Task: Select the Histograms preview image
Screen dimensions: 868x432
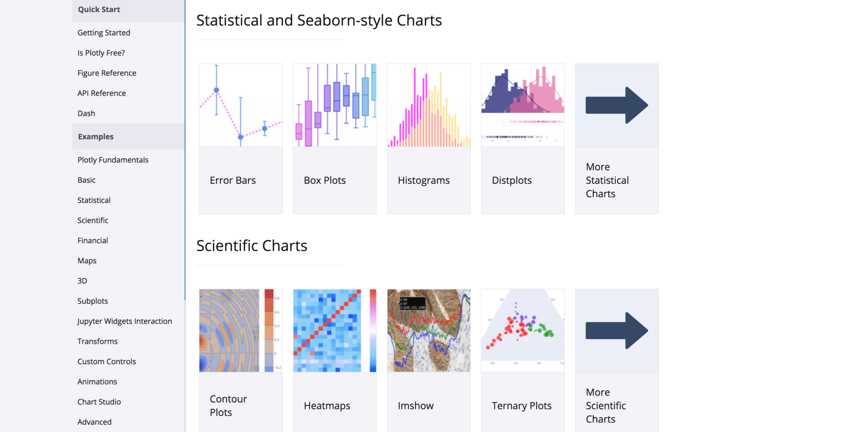Action: coord(429,105)
